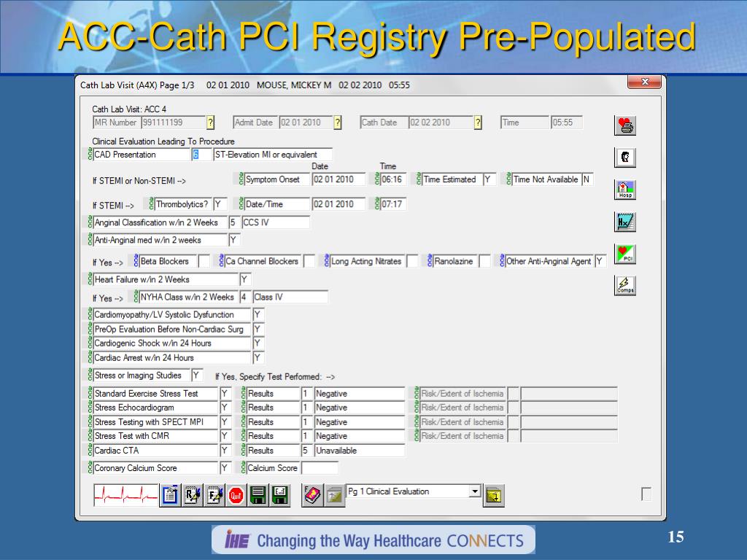747x560 pixels.
Task: Click the Stress Echocardiogram Results Negative field
Action: pos(359,408)
